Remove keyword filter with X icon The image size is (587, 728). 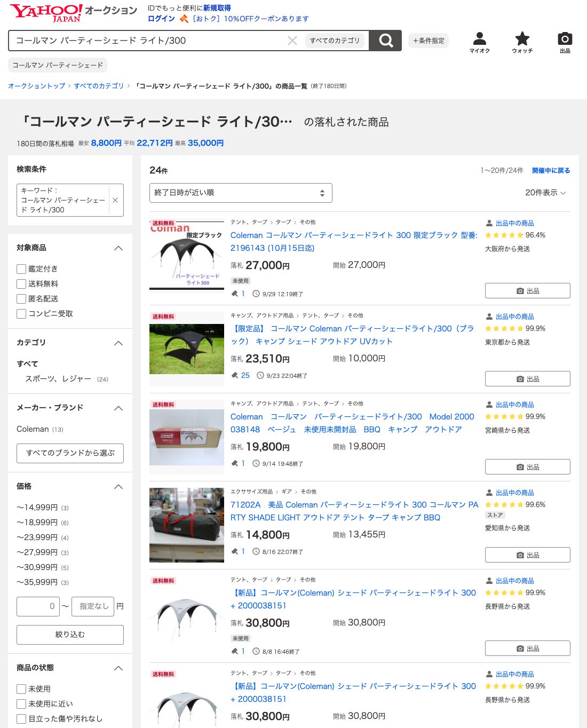[x=115, y=200]
